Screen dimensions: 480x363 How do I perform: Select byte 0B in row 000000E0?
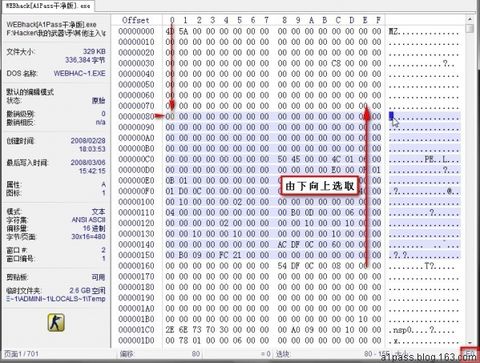(x=170, y=181)
